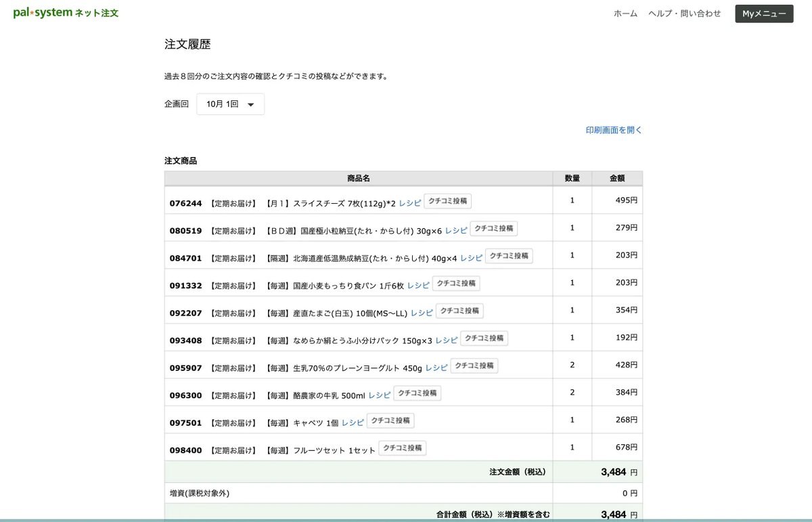Select the 数量 column header

click(x=572, y=178)
